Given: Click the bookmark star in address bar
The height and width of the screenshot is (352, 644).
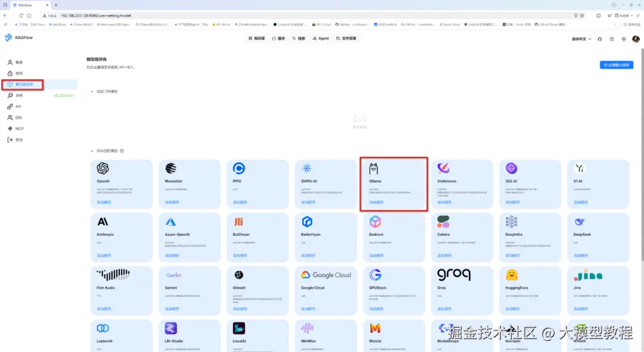Looking at the screenshot, I should coord(582,15).
